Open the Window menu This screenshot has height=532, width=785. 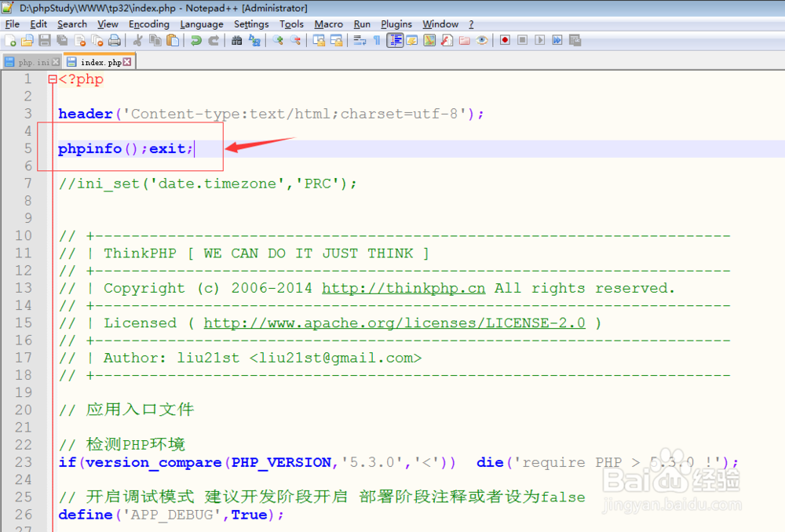point(440,24)
